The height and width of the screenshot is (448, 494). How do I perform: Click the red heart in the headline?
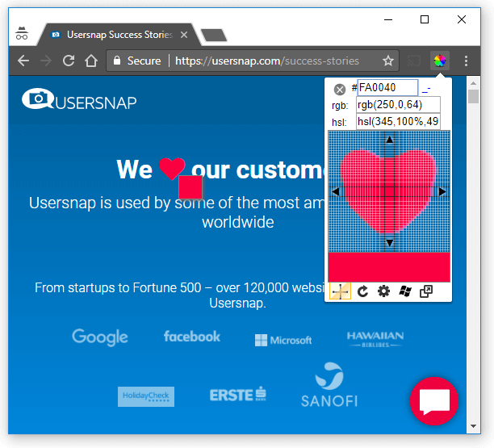point(172,169)
